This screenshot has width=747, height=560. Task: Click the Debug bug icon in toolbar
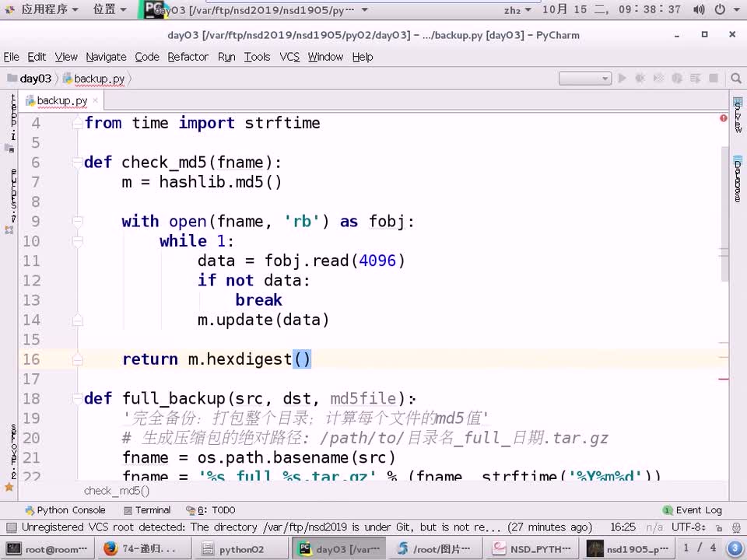click(640, 78)
